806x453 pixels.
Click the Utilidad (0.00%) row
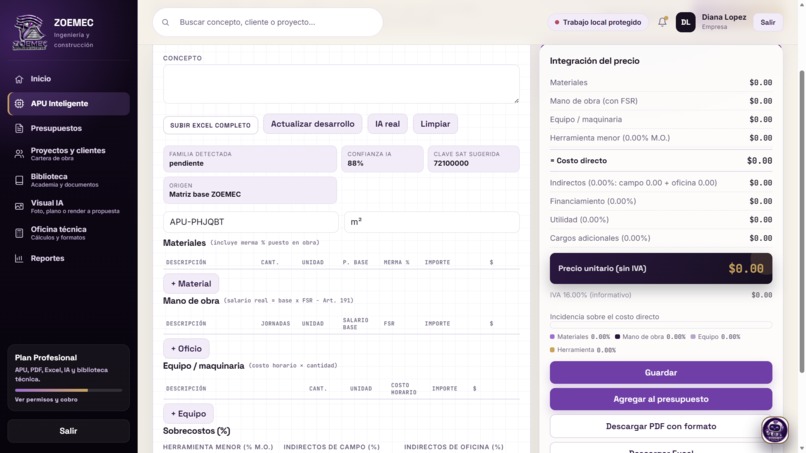tap(661, 220)
